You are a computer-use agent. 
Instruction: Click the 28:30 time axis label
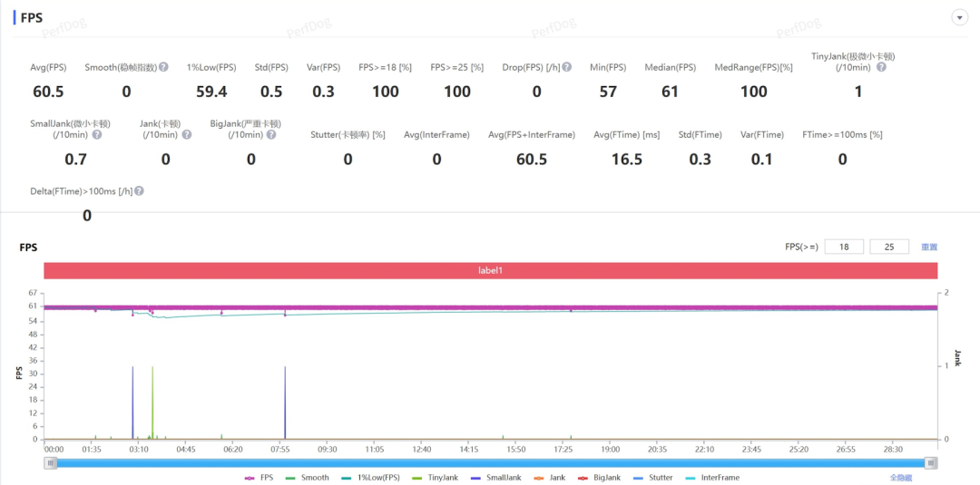click(894, 450)
